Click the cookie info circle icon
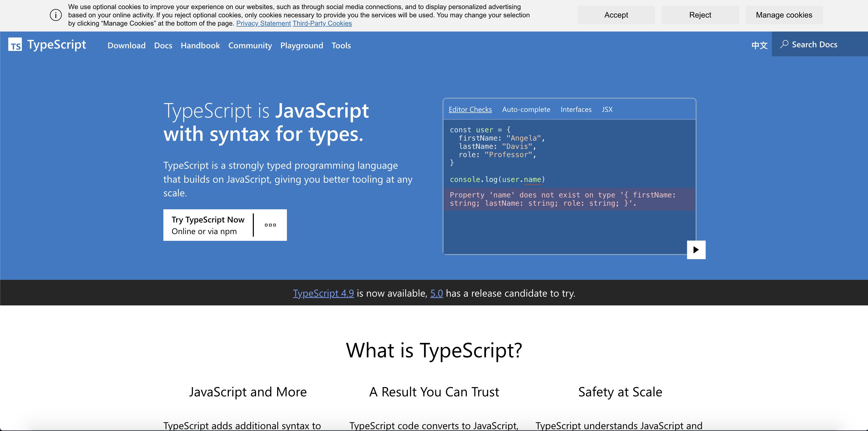Viewport: 868px width, 431px height. 56,15
